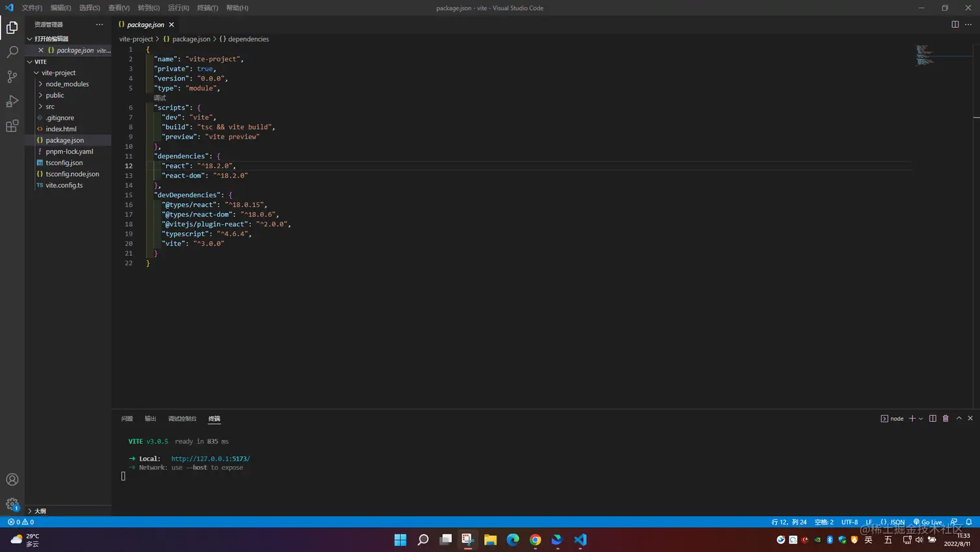Open the tsconfig.json file
Viewport: 980px width, 552px height.
click(x=68, y=163)
